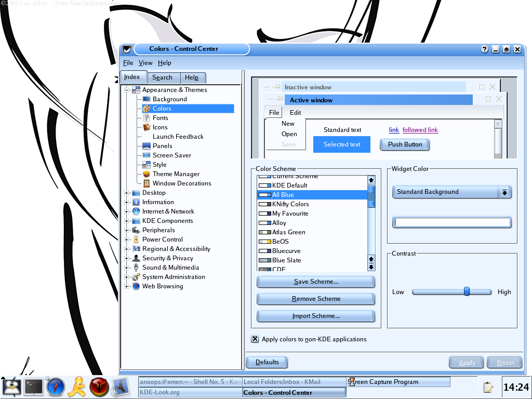
Task: Select the KDE Default color scheme
Action: click(x=312, y=185)
